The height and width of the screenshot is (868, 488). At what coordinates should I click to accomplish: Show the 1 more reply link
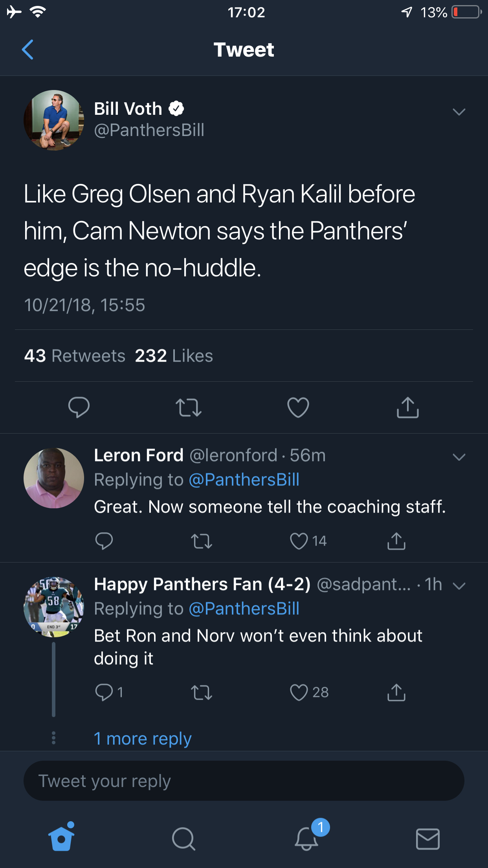click(x=143, y=739)
